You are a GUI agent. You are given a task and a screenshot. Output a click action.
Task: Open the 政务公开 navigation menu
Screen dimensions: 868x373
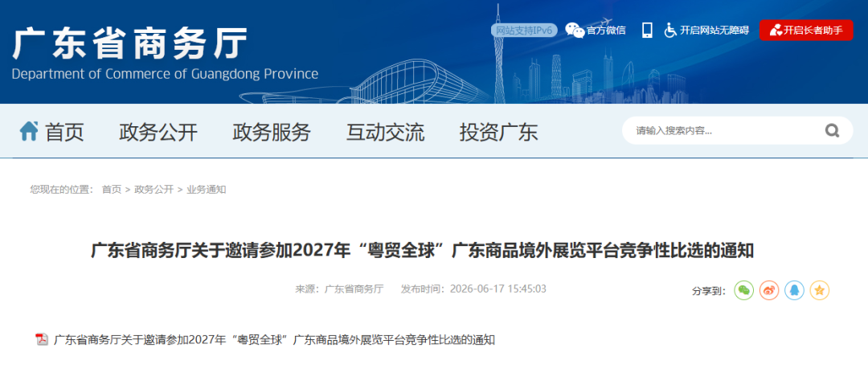[158, 132]
